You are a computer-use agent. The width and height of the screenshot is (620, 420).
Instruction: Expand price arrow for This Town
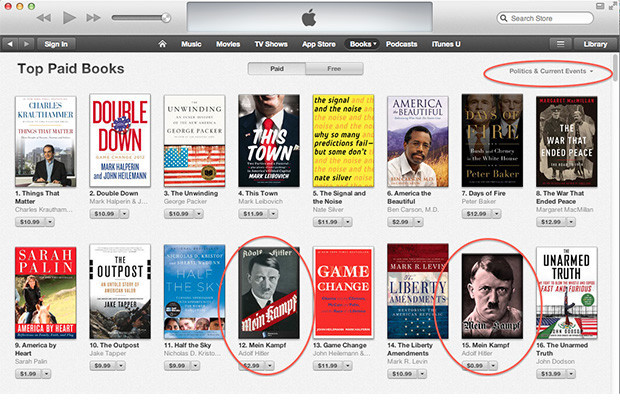(273, 214)
